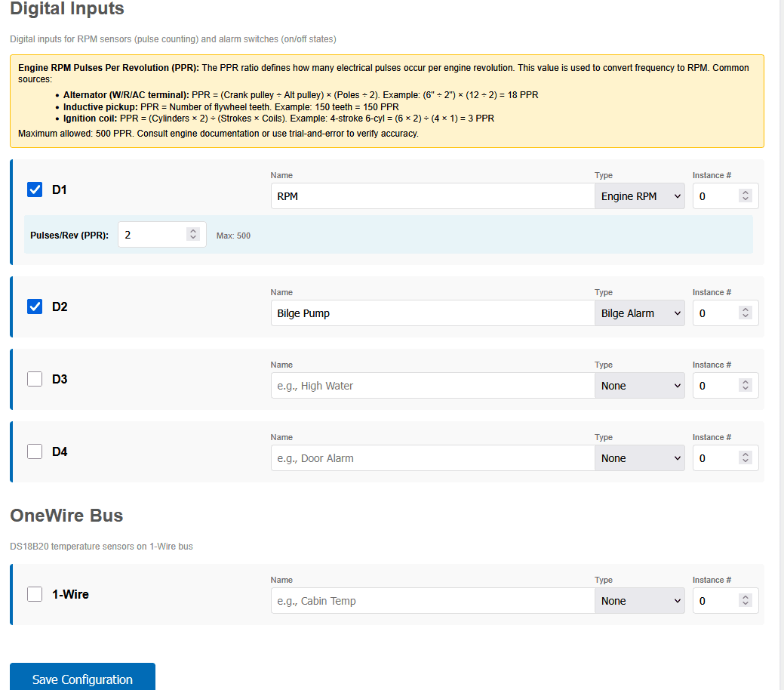Expand the 1-Wire type dropdown
This screenshot has width=784, height=690.
pyautogui.click(x=639, y=601)
